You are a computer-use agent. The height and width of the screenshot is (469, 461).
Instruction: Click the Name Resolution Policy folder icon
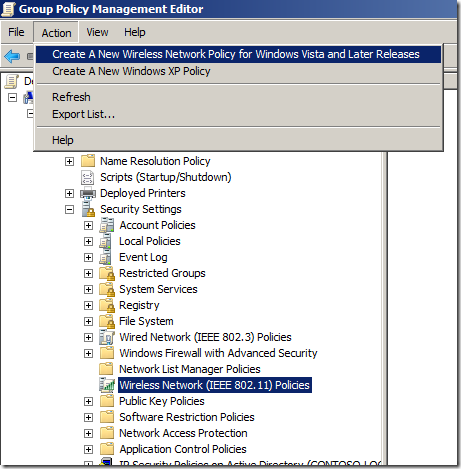click(88, 161)
